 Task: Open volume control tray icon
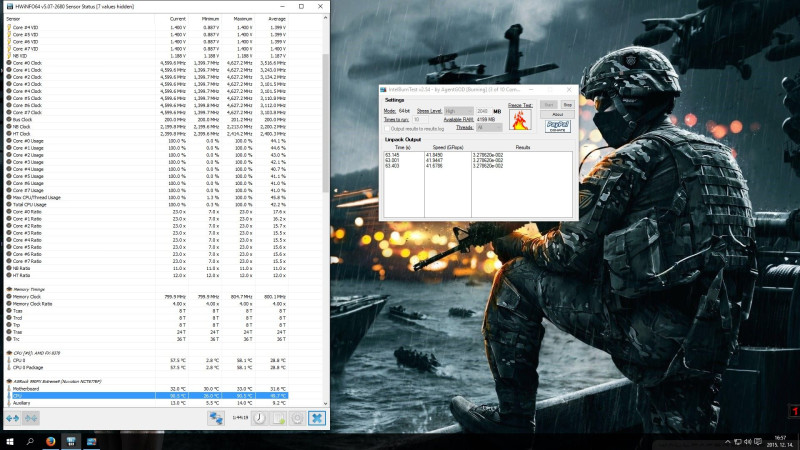tap(748, 442)
